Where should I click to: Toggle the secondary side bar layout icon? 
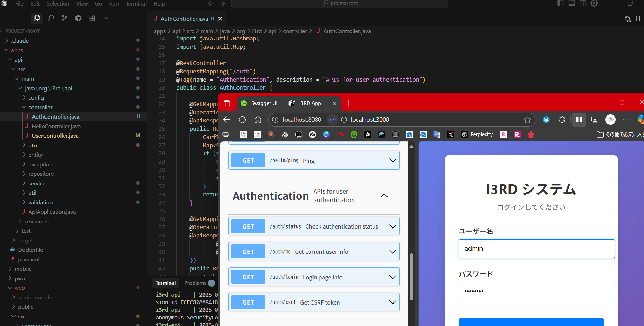(x=583, y=3)
